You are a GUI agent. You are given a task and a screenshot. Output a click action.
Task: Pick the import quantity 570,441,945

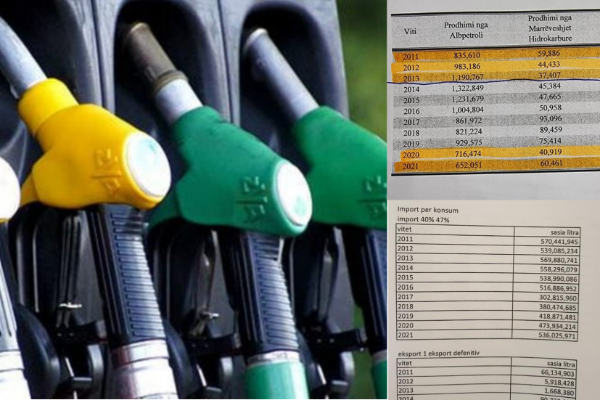pyautogui.click(x=560, y=242)
